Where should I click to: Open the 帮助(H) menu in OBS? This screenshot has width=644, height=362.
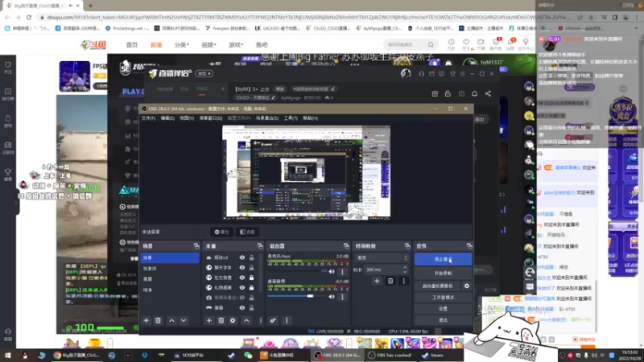(310, 118)
